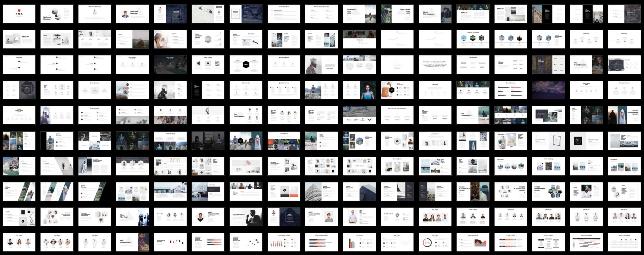Click the slide titled The Partners
The width and height of the screenshot is (644, 255).
(x=473, y=65)
